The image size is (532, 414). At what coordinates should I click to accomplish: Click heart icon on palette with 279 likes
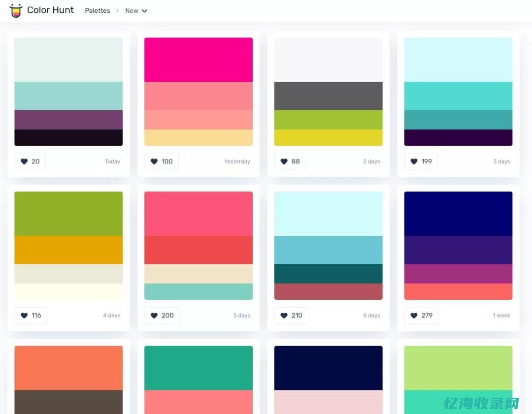414,316
